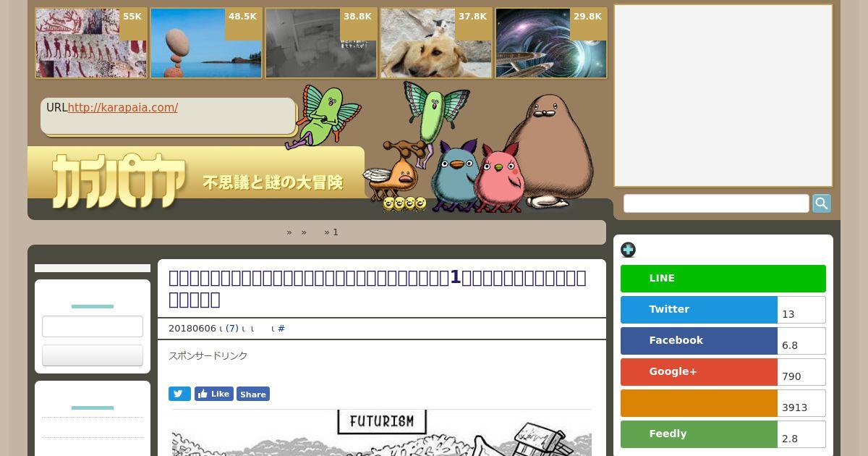The width and height of the screenshot is (868, 456).
Task: Click the Feedly count 2.8
Action: point(801,434)
